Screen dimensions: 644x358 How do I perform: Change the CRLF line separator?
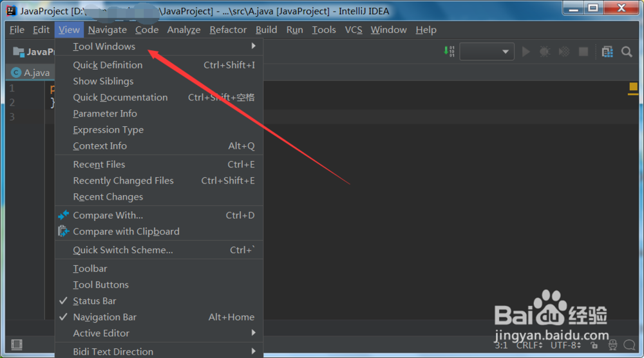click(530, 345)
